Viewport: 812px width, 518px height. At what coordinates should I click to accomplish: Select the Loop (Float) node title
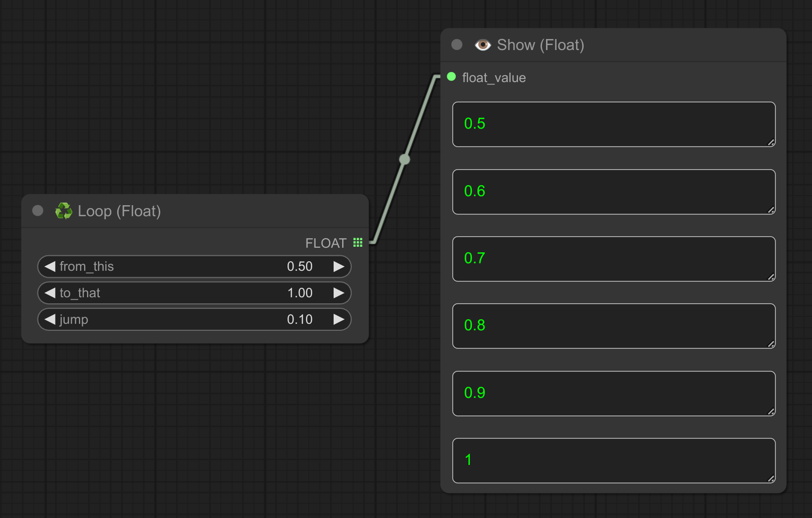119,211
